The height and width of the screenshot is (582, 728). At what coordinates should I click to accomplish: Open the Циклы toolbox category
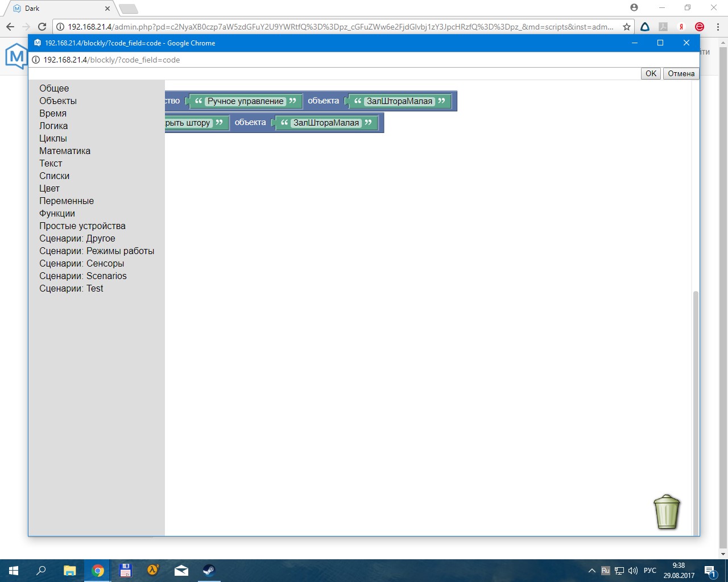point(53,138)
